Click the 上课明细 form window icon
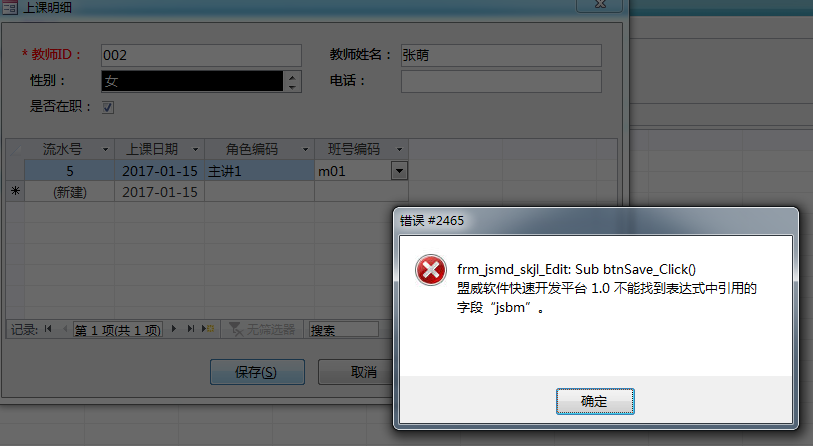 click(9, 7)
